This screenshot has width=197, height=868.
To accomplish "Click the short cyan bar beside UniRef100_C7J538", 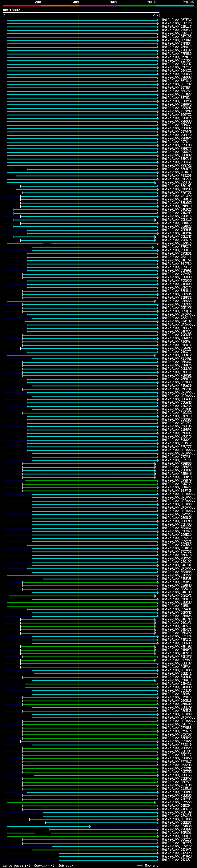I will [49, 826].
